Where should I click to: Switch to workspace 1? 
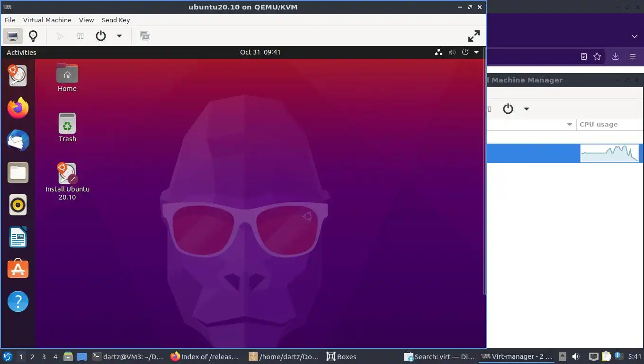click(x=21, y=357)
